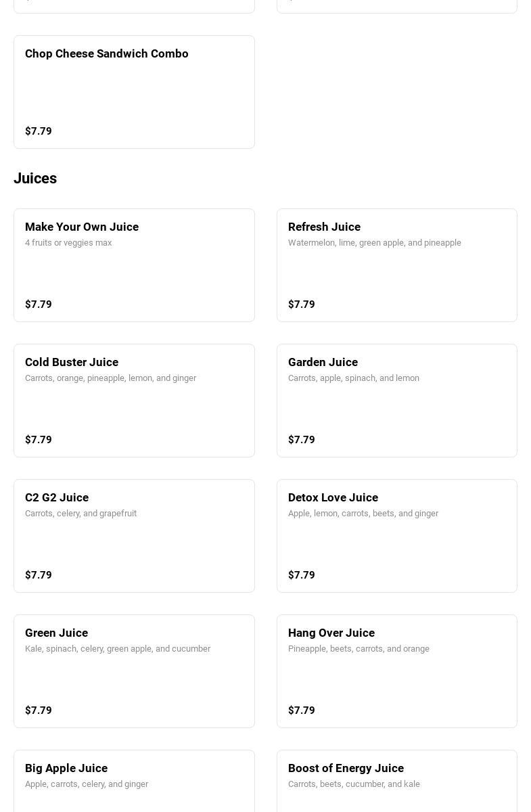This screenshot has height=812, width=531.
Task: Click the Juices section heading
Action: point(35,179)
